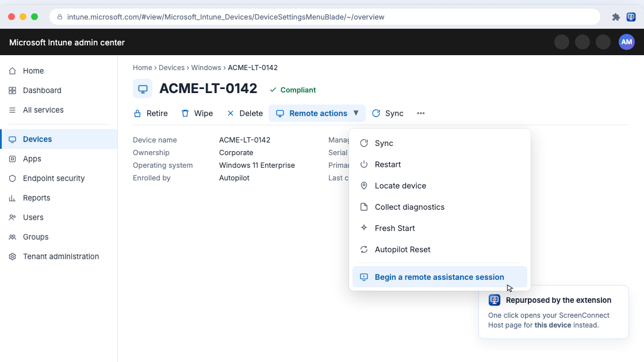The height and width of the screenshot is (362, 644).
Task: Click the browser address bar URL
Action: (x=226, y=17)
